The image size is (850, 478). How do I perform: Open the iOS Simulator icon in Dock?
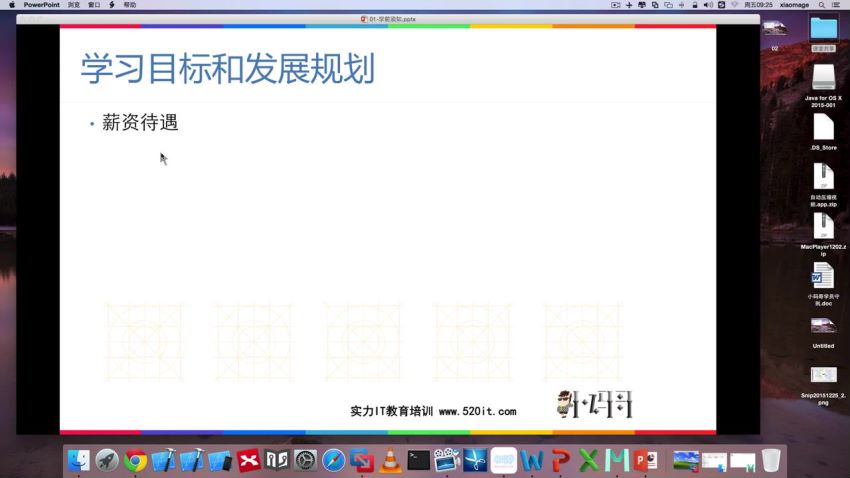click(220, 461)
